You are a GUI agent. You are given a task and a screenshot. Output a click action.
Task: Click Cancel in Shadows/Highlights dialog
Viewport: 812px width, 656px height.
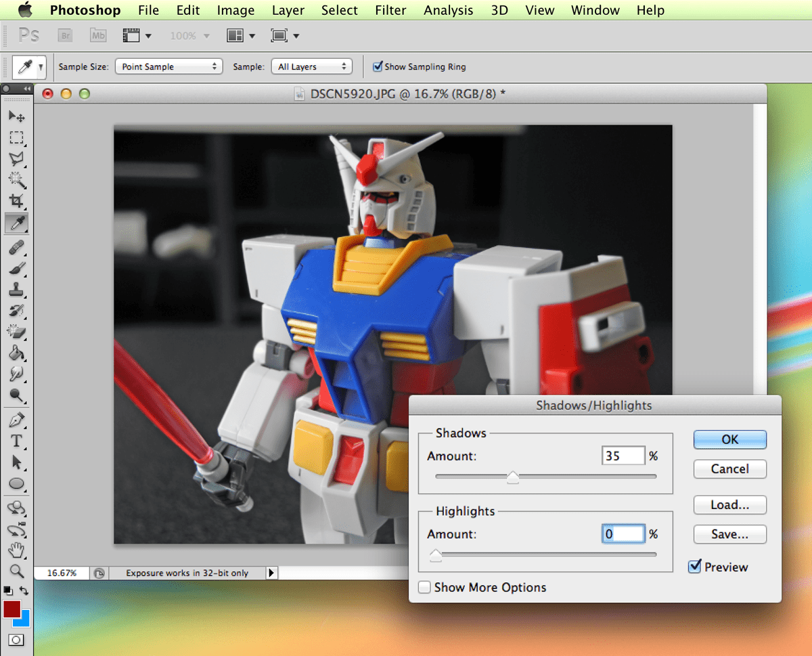729,468
